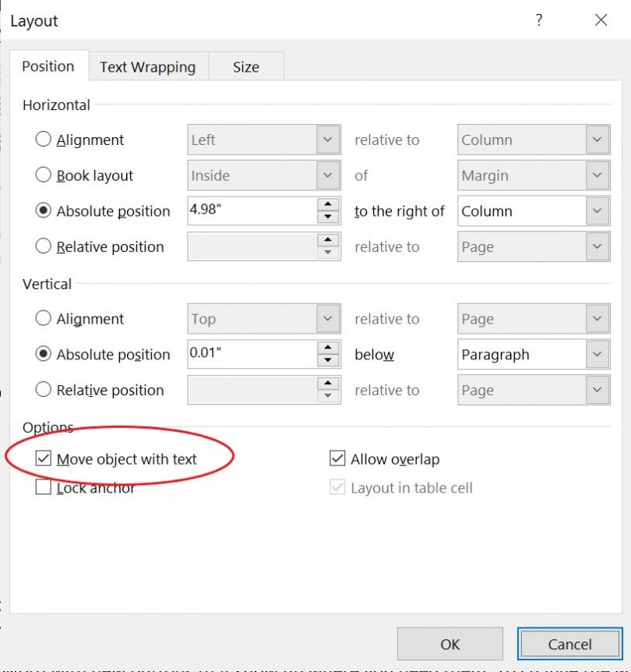Open the Column dropdown next to Absolute position
Image resolution: width=631 pixels, height=672 pixels.
coord(597,210)
